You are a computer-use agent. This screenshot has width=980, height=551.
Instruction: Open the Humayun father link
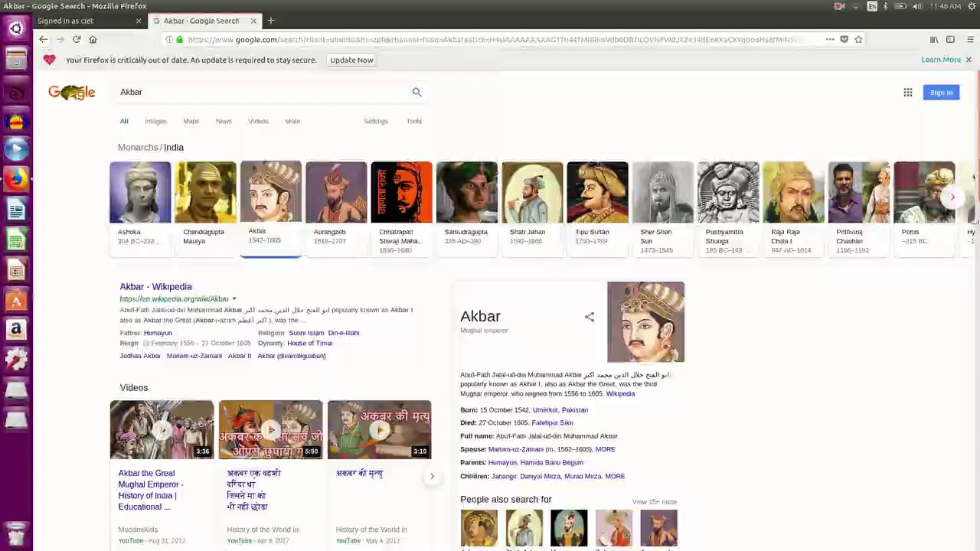pyautogui.click(x=158, y=333)
